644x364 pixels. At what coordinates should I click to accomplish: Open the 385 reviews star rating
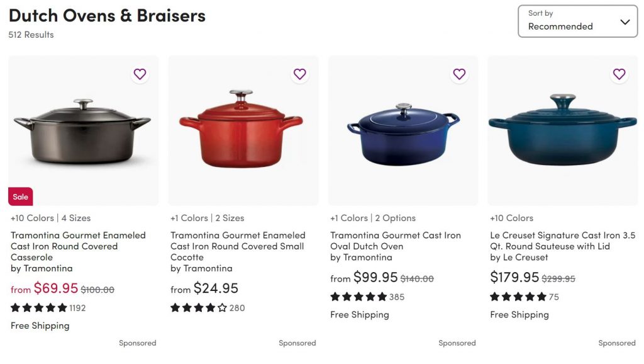367,297
